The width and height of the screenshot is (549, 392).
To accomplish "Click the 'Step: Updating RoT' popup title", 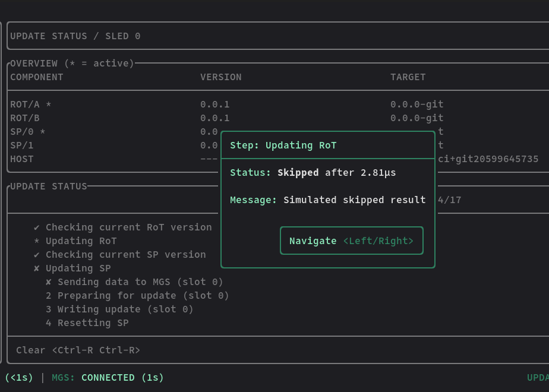I will tap(283, 146).
